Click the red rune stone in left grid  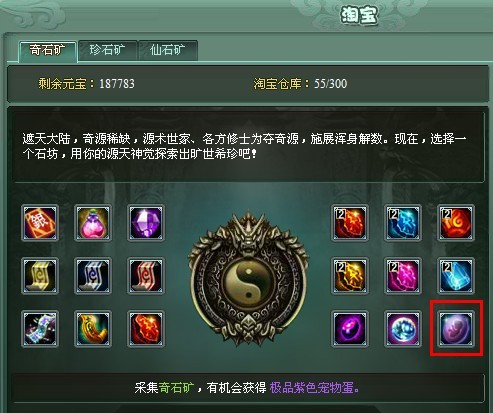146,329
